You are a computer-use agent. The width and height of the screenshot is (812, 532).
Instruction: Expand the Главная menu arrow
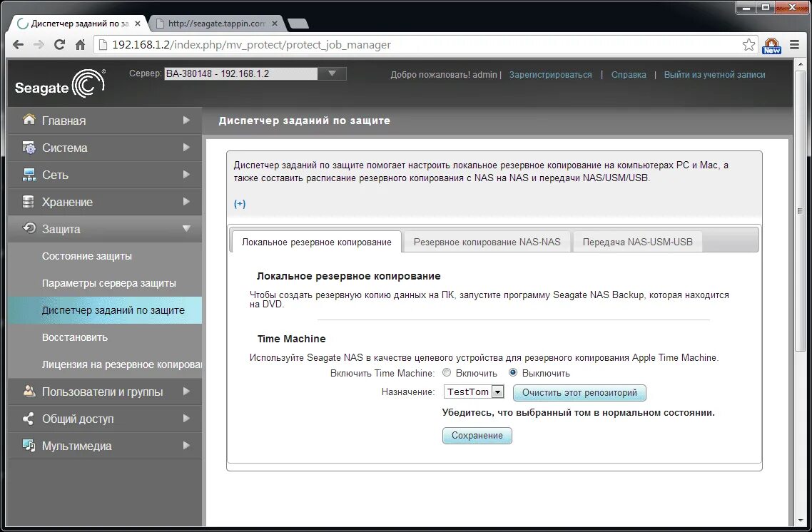click(186, 120)
